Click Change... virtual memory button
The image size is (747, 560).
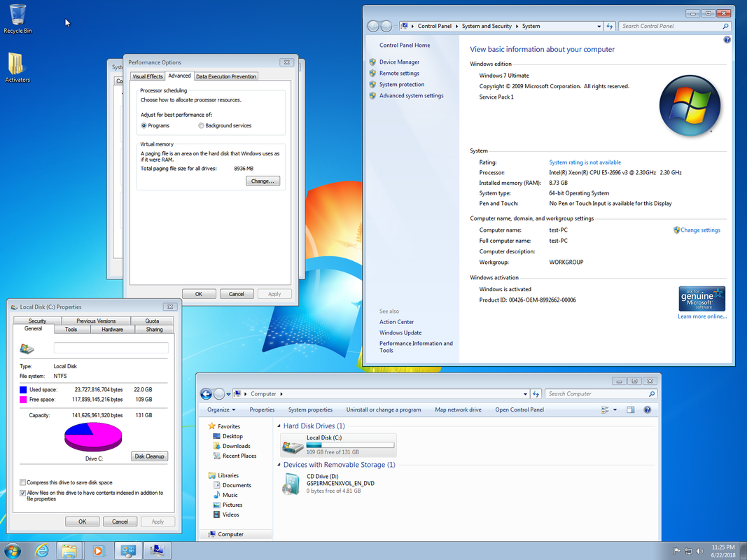(263, 181)
